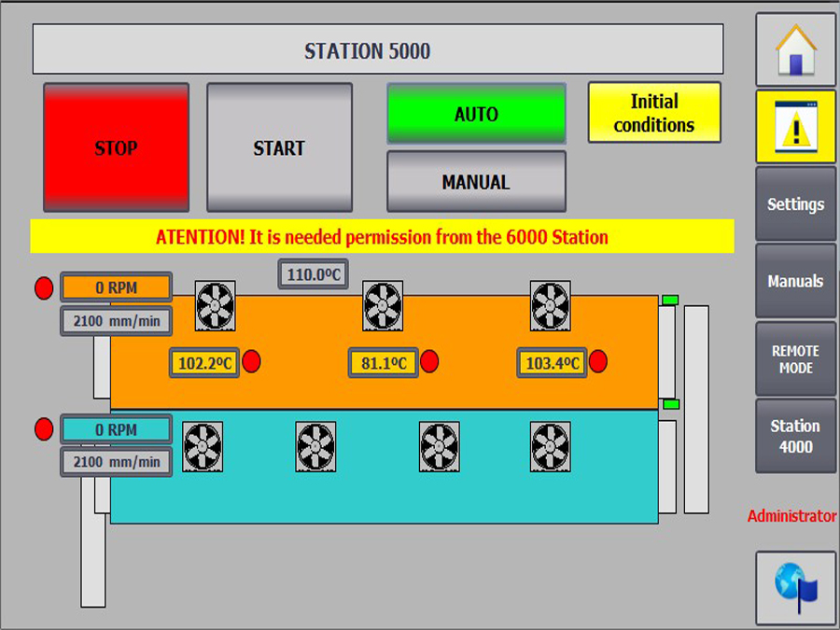Click the orange zone 2100 mm/min speed field
The image size is (840, 630).
click(117, 320)
